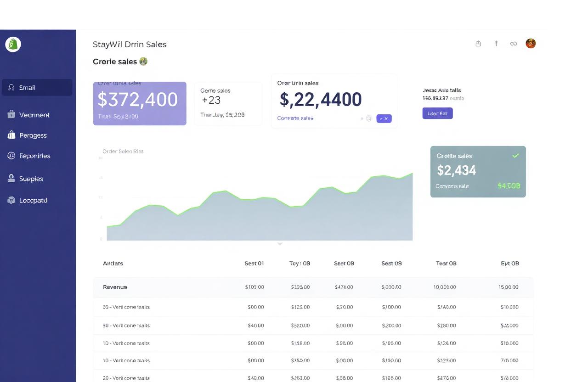This screenshot has height=382, width=588.
Task: Expand the chevron below the sales chart
Action: pos(279,244)
